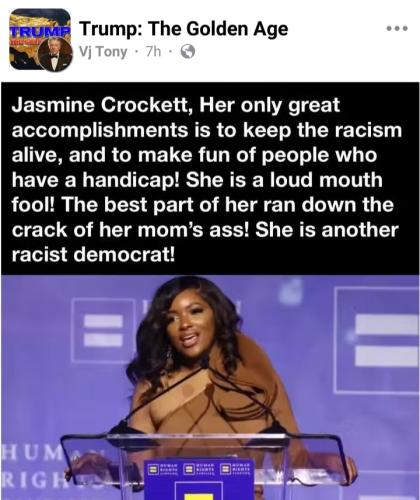This screenshot has height=500, width=420.
Task: Open the Trump: The Golden Age group
Action: 184,29
